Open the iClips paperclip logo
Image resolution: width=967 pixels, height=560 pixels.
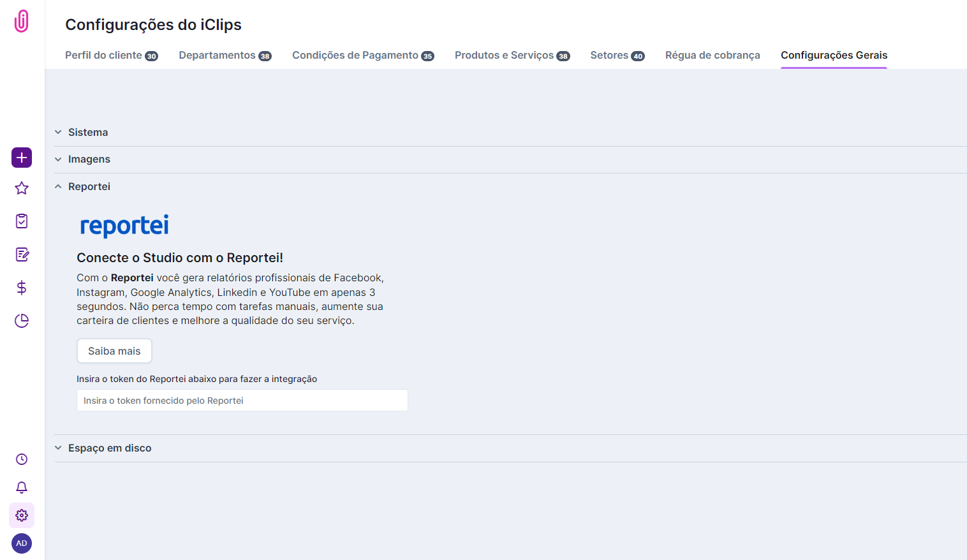tap(21, 20)
